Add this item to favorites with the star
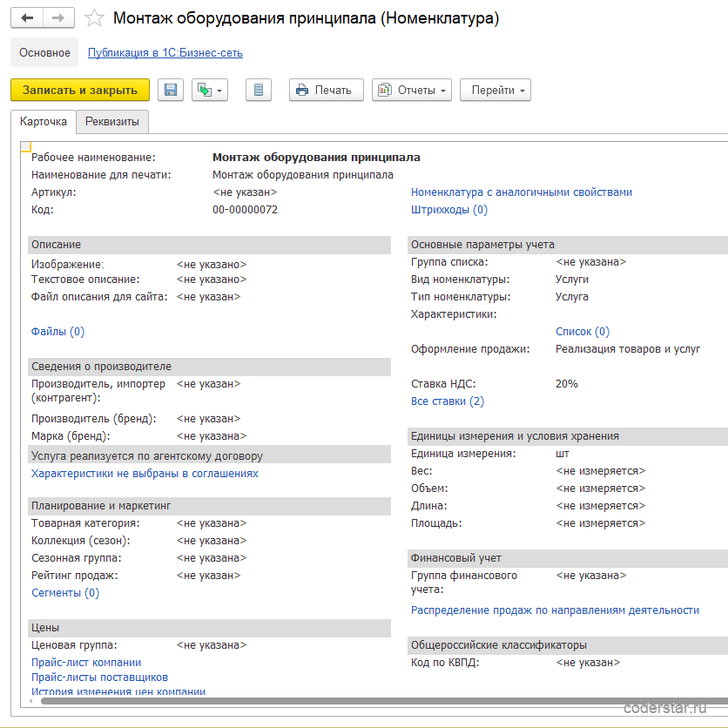Image resolution: width=728 pixels, height=728 pixels. point(94,18)
